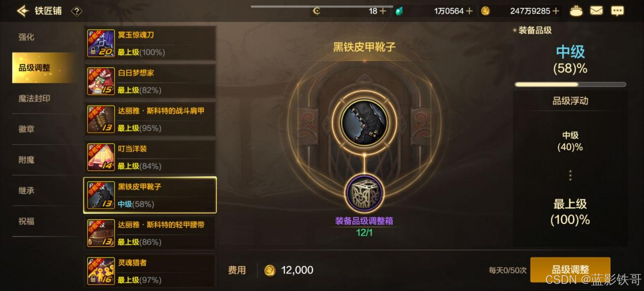The image size is (644, 291).
Task: Go back with the arrow icon
Action: 22,11
